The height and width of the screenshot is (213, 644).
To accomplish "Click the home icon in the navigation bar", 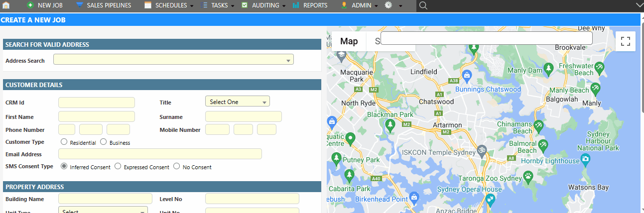I will [x=6, y=5].
